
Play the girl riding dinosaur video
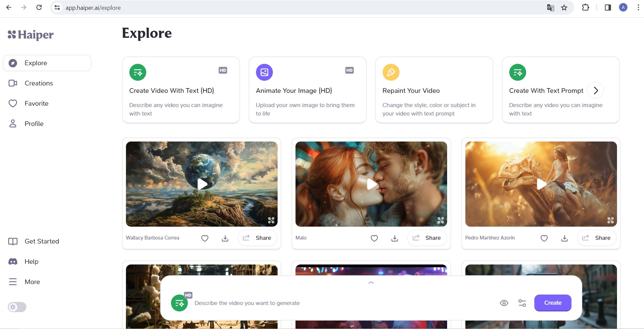[x=541, y=184]
